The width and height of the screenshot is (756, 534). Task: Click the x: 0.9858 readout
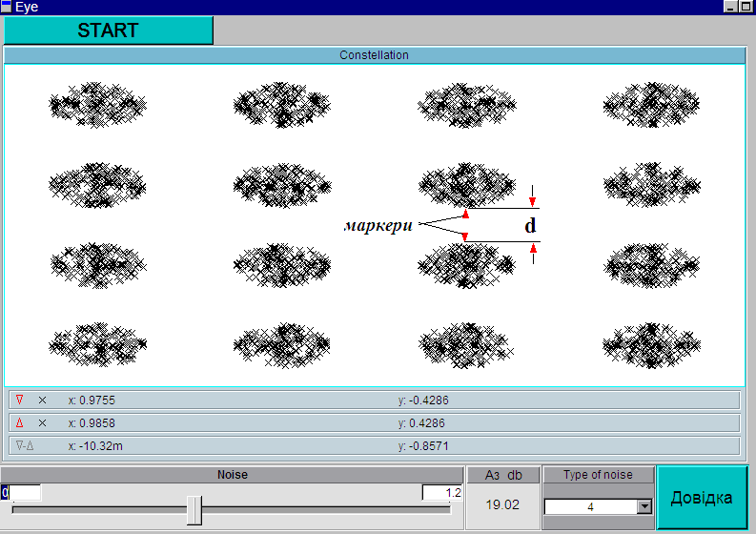click(92, 423)
